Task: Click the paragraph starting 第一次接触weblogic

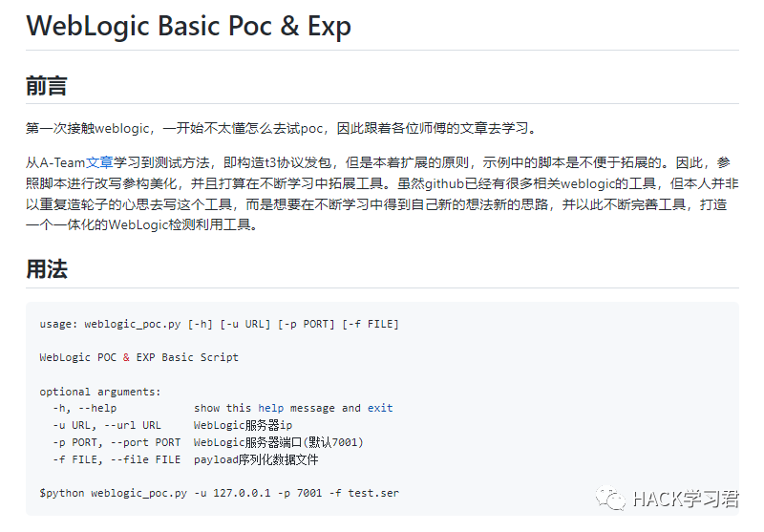Action: [x=282, y=128]
